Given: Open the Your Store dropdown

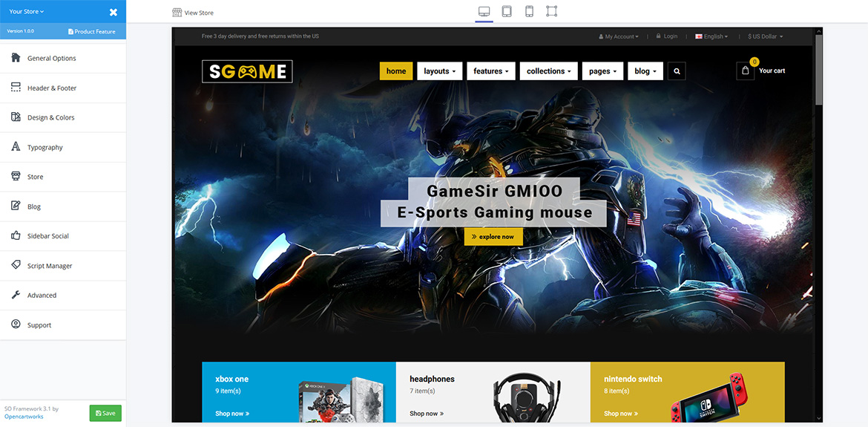Looking at the screenshot, I should point(27,11).
